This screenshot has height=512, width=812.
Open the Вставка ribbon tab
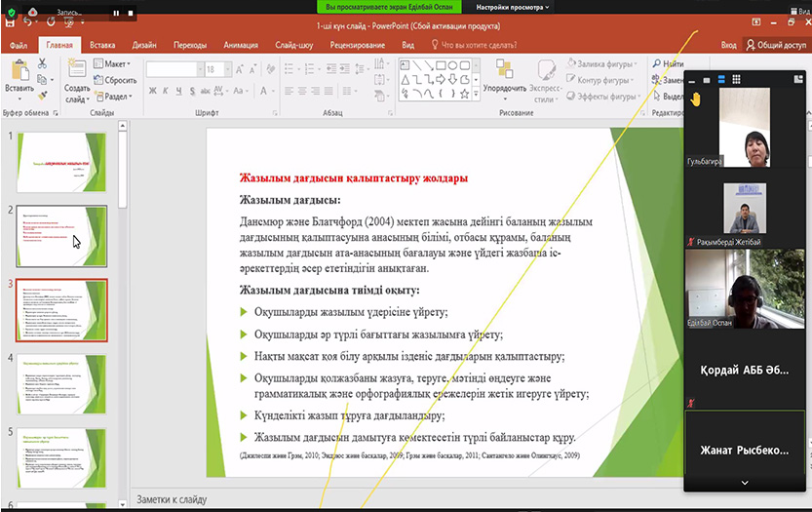[102, 45]
